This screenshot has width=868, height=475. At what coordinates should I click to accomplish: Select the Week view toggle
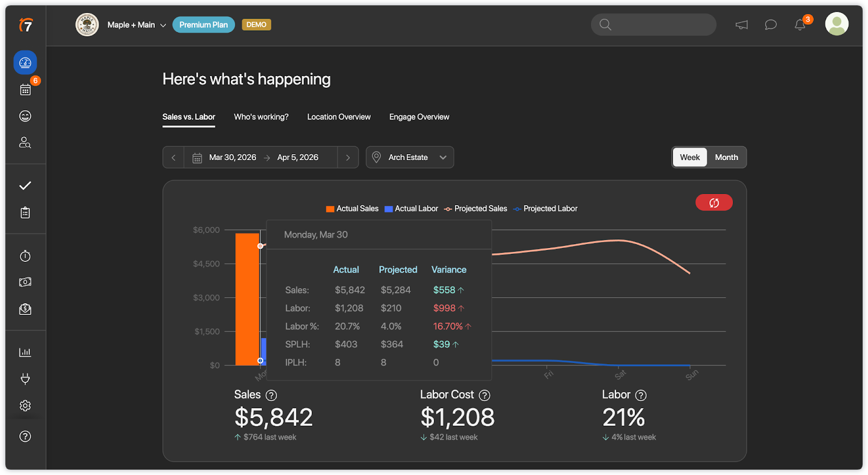690,157
